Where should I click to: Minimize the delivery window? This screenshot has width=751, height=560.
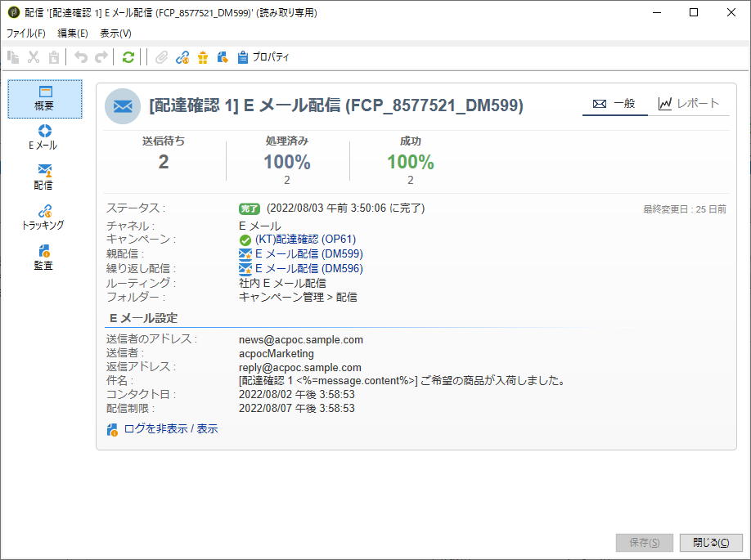[x=657, y=13]
